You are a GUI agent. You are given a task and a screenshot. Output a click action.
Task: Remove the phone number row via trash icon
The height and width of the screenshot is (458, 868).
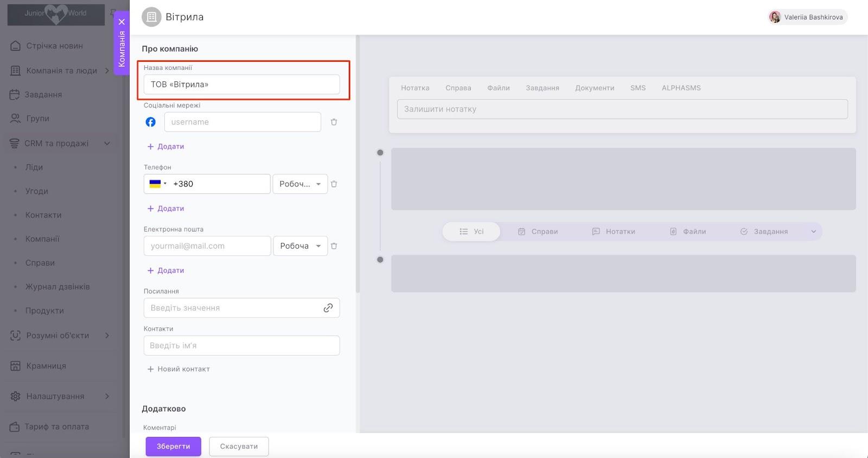(334, 184)
